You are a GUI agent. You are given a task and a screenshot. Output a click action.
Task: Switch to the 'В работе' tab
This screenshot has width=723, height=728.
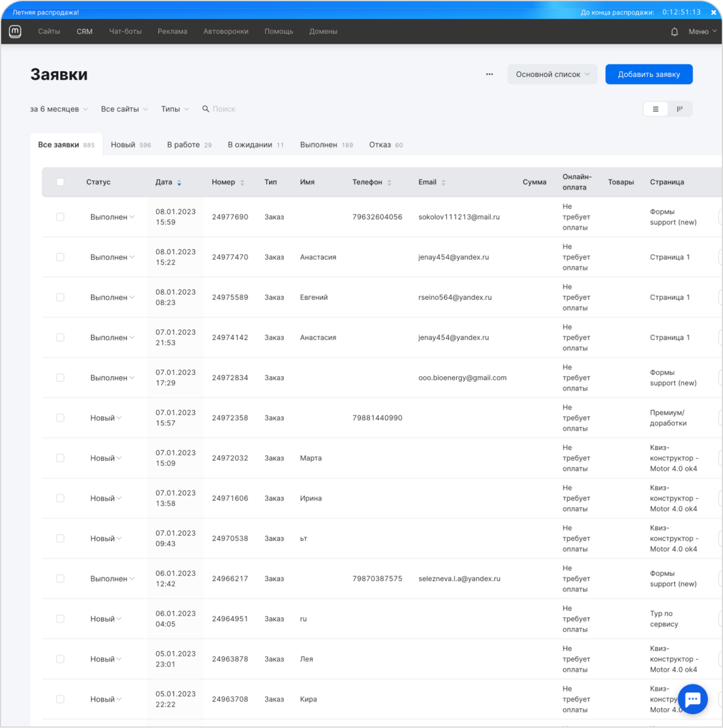coord(189,145)
